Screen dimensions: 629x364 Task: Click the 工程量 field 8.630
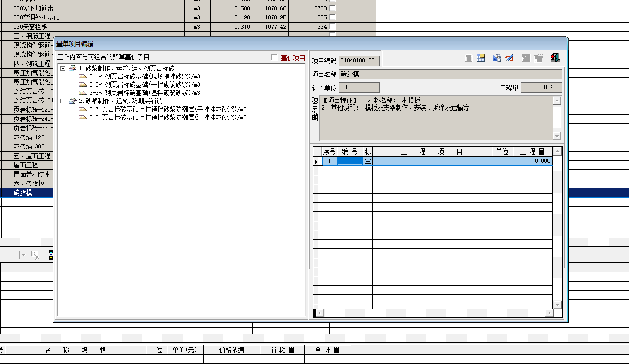click(541, 88)
